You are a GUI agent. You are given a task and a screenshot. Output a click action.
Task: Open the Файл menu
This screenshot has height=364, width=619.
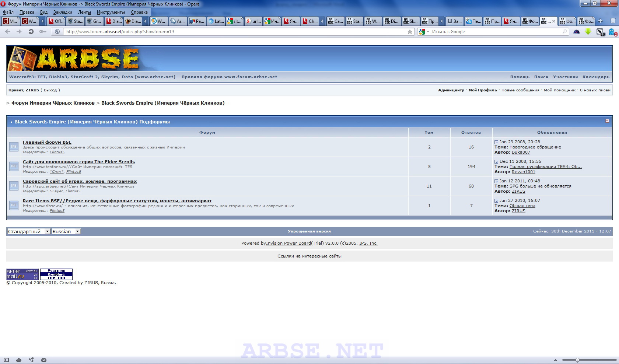coord(8,12)
